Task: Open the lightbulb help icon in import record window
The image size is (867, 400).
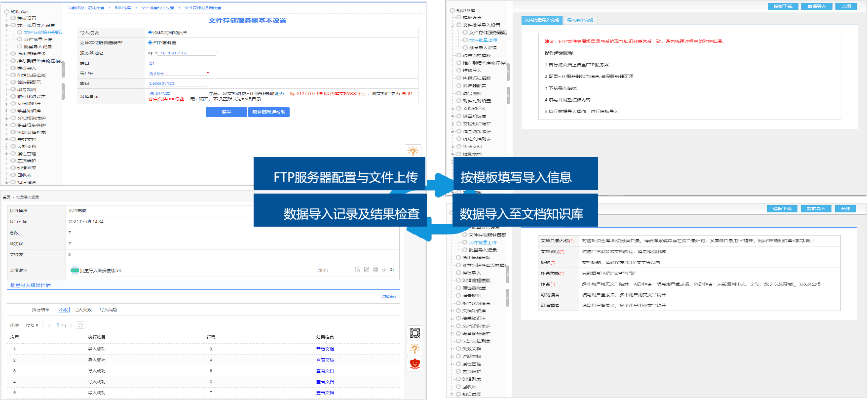Action: [x=415, y=349]
